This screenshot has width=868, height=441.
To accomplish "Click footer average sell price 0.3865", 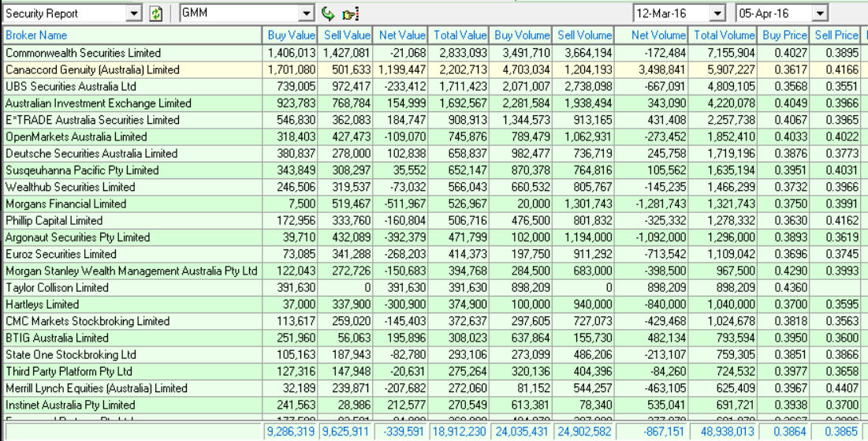I will pyautogui.click(x=843, y=432).
